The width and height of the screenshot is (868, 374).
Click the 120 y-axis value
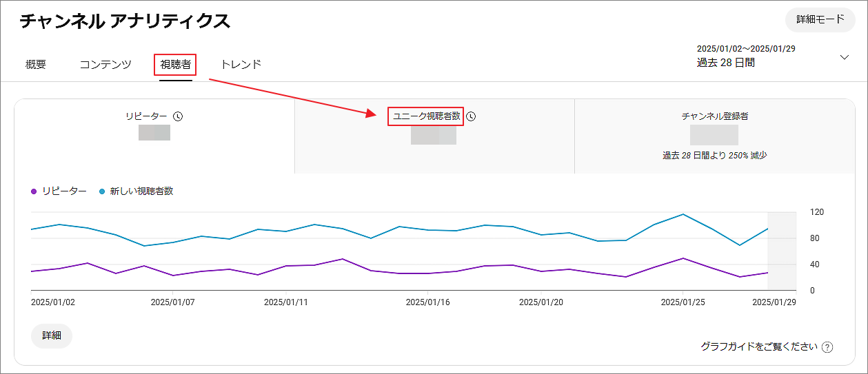click(817, 212)
